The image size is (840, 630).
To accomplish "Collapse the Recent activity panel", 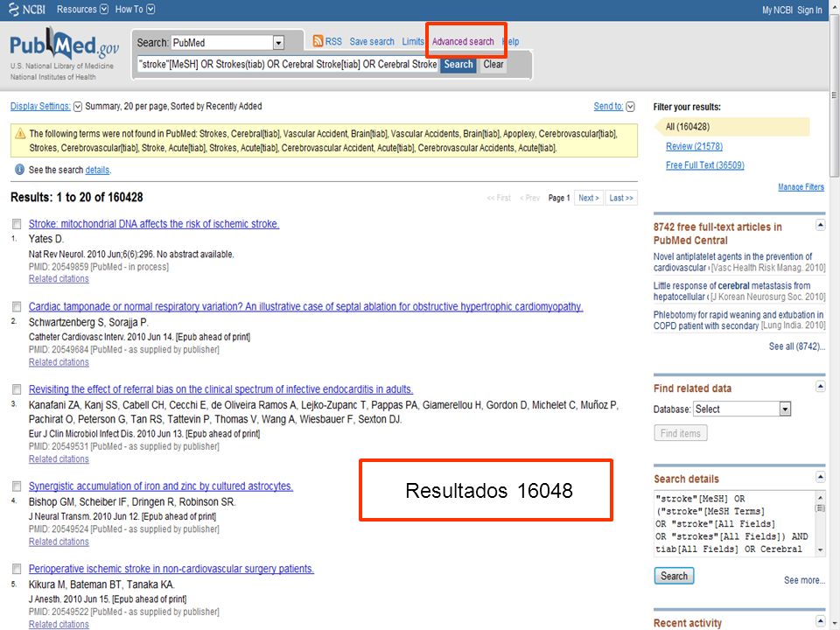I will (820, 621).
